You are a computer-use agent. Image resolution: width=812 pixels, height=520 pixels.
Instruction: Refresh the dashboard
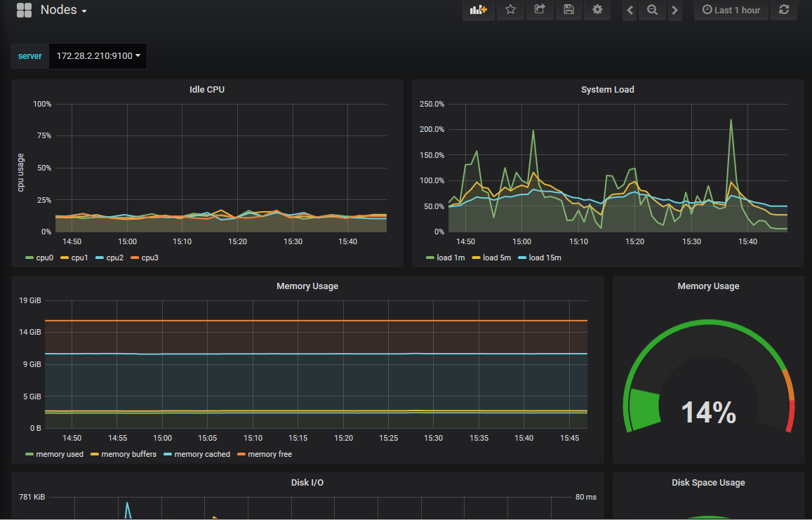[784, 10]
